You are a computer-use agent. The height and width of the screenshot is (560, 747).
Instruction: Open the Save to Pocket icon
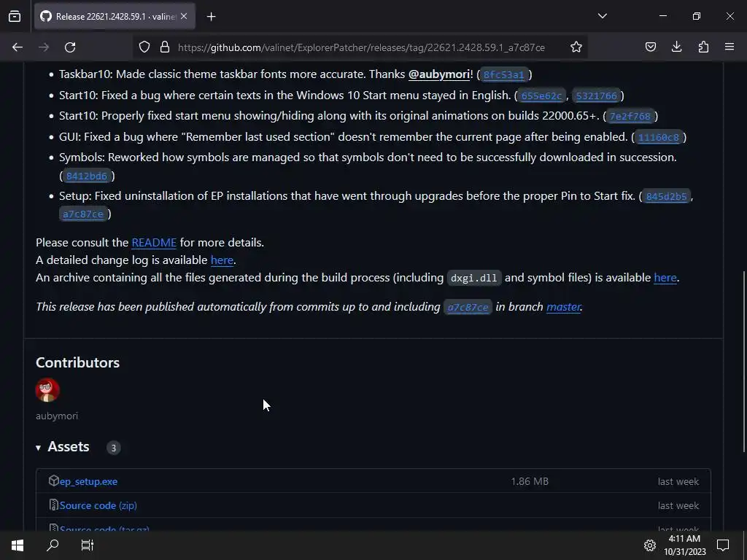click(x=650, y=47)
